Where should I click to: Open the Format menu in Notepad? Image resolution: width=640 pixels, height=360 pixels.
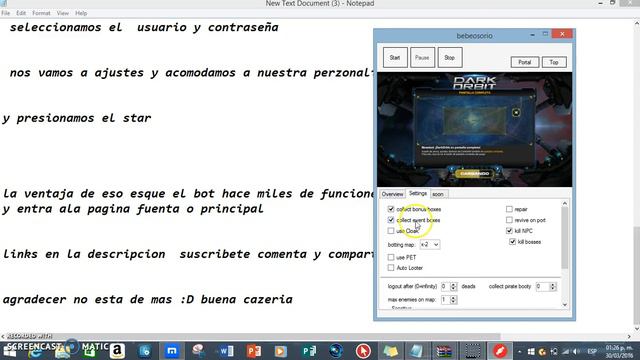coord(41,13)
